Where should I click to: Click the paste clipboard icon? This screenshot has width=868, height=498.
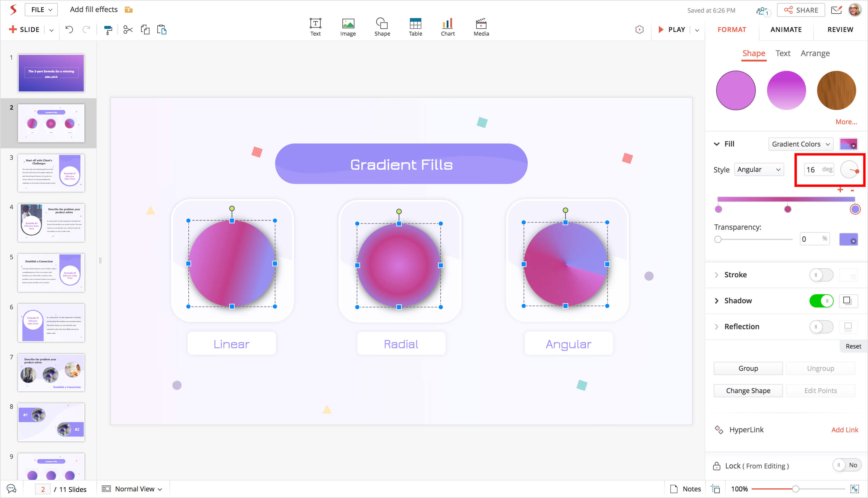tap(162, 30)
